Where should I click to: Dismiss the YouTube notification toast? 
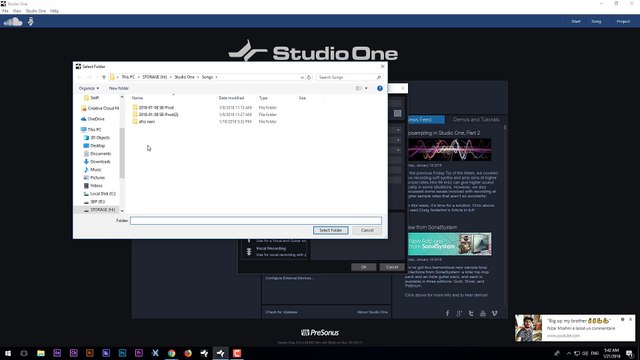coord(631,320)
